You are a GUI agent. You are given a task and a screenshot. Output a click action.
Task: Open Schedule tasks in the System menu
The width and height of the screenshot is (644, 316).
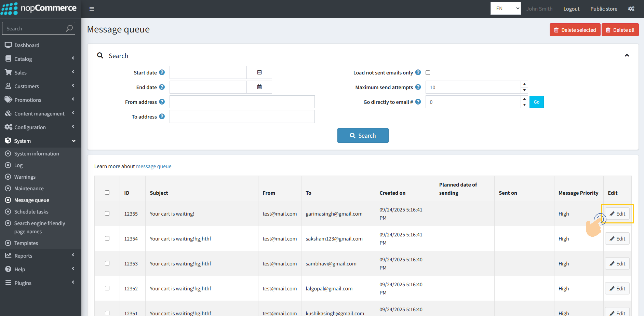[31, 212]
